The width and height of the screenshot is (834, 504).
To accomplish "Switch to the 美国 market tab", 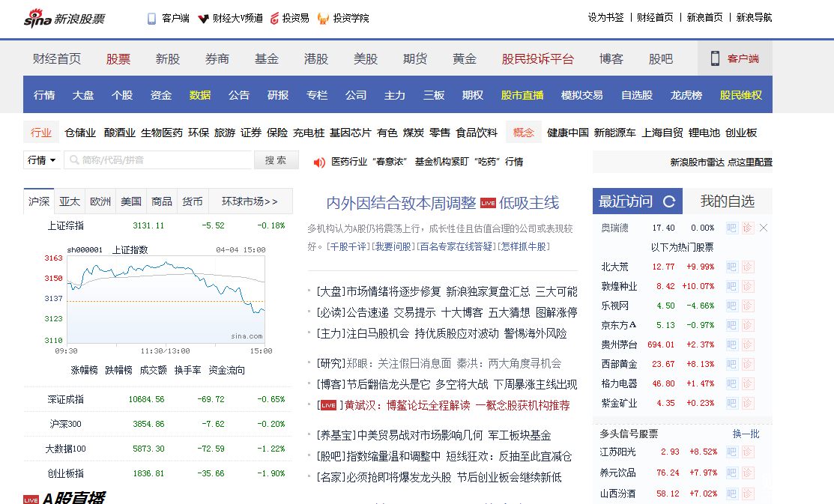I will tap(131, 201).
